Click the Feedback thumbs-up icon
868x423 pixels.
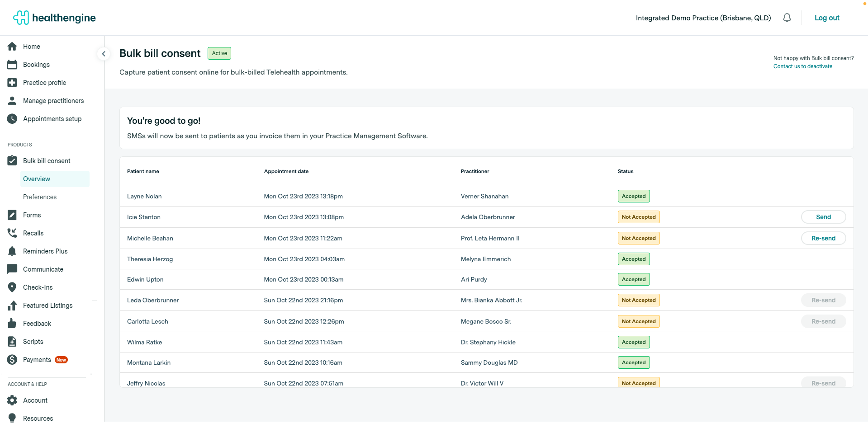click(12, 324)
